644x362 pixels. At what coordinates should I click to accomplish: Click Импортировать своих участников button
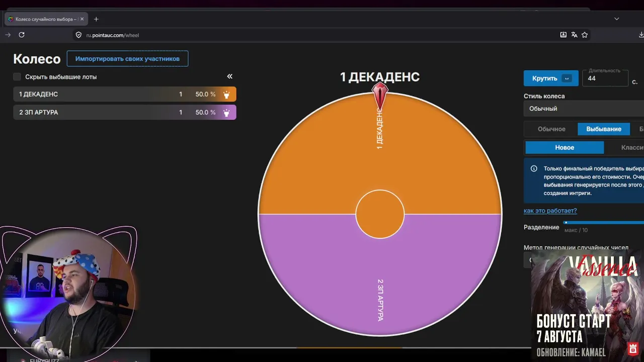pyautogui.click(x=127, y=59)
